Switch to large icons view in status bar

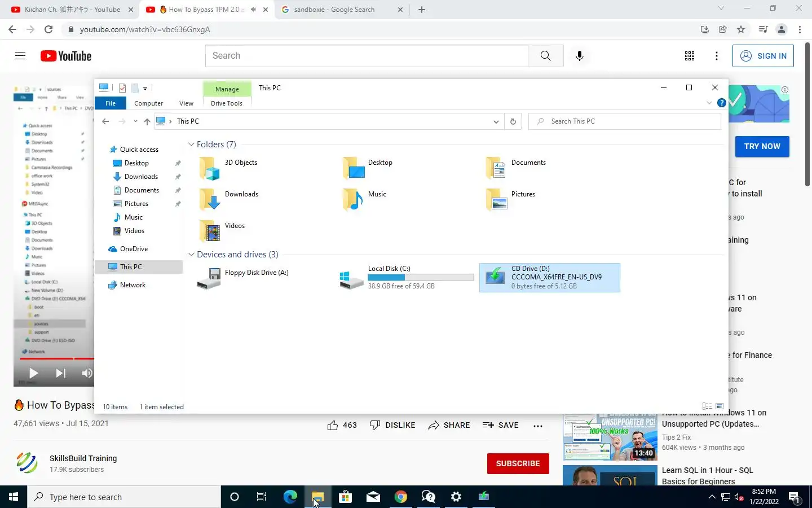point(720,406)
